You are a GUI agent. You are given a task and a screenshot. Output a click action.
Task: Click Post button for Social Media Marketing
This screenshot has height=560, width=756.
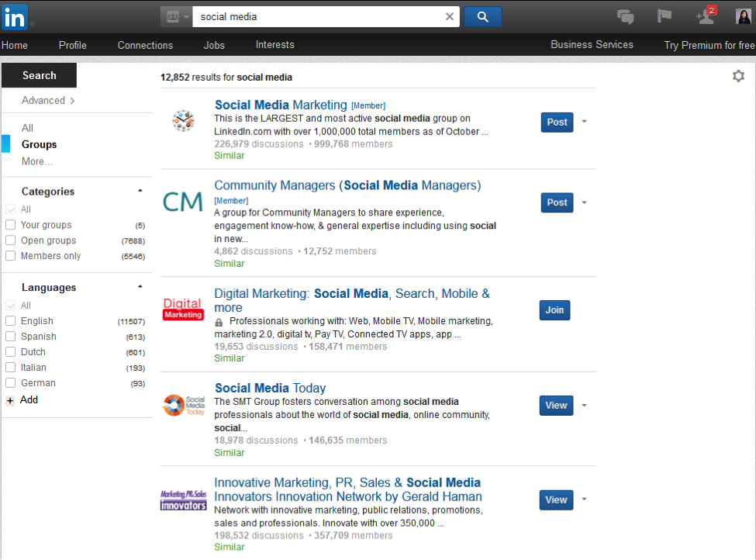[557, 122]
